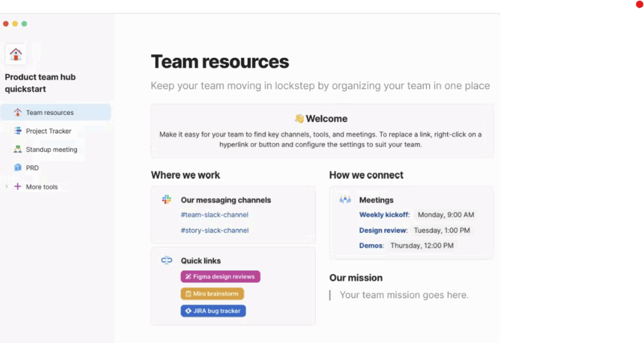Click the Team resources house icon in sidebar
Screen dimensions: 644x343
18,112
